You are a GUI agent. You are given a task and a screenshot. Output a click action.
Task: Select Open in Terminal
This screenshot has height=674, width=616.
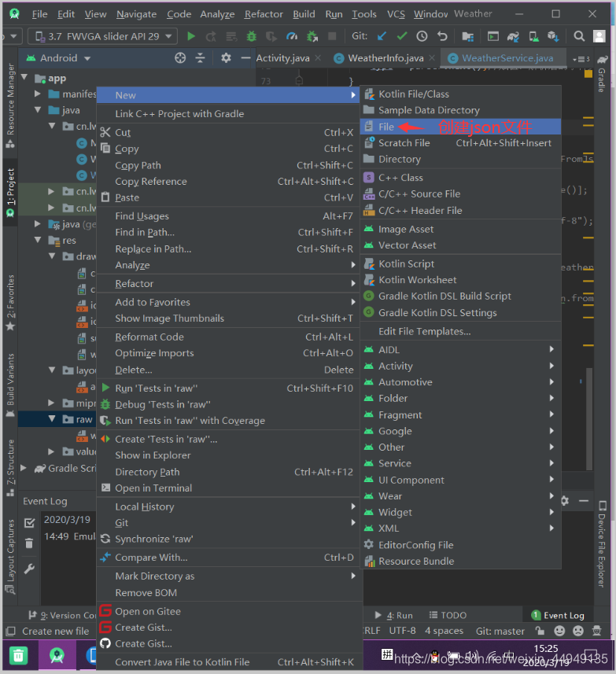pyautogui.click(x=228, y=488)
